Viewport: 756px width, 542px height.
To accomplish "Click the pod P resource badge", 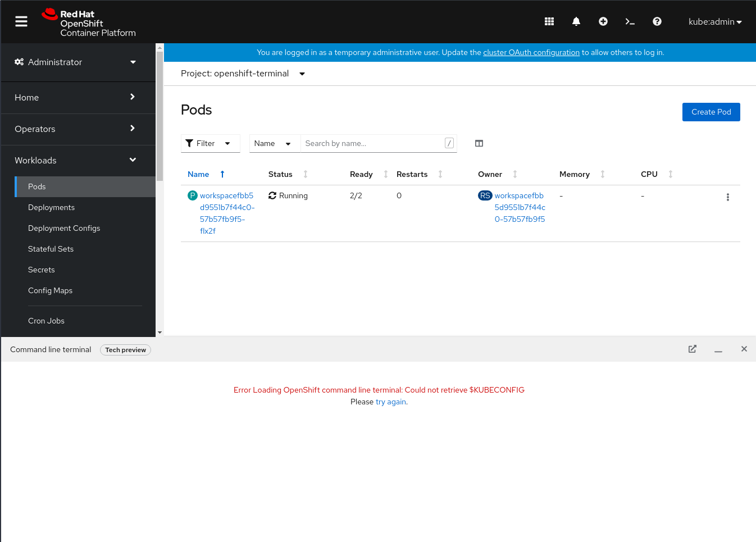I will (x=193, y=195).
